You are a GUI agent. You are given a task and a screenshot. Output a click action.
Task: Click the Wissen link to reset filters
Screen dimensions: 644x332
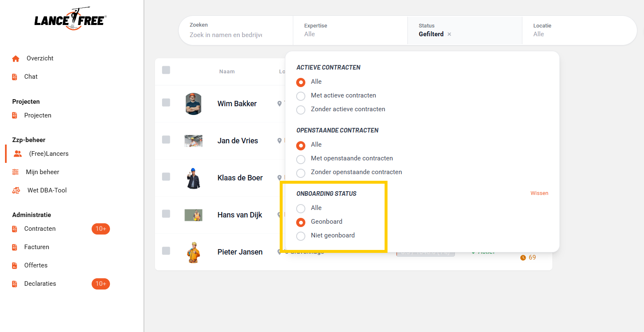click(539, 193)
